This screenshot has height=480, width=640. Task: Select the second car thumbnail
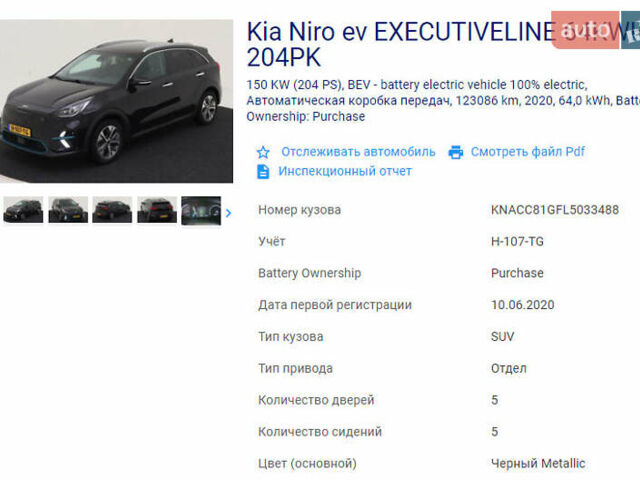click(x=68, y=210)
